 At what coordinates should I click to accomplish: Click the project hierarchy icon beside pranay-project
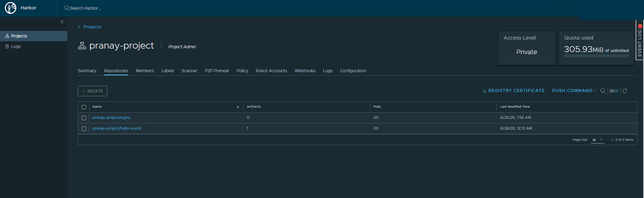(x=82, y=46)
